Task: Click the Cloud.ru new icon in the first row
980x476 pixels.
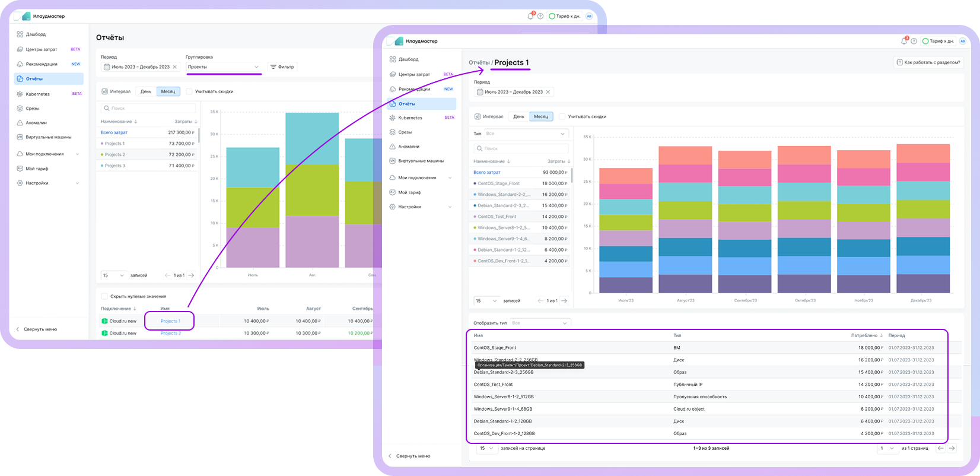Action: point(104,321)
